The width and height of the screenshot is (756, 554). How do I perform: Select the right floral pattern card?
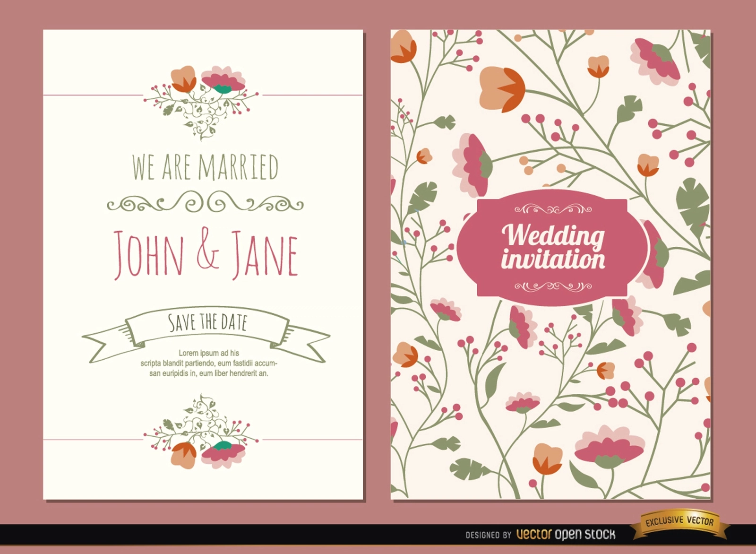pyautogui.click(x=551, y=265)
